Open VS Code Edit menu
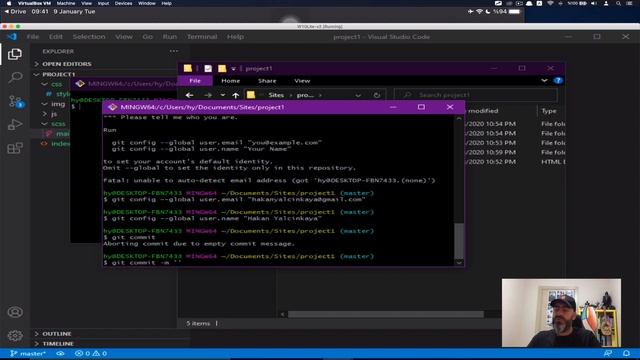The image size is (640, 360). pyautogui.click(x=56, y=37)
